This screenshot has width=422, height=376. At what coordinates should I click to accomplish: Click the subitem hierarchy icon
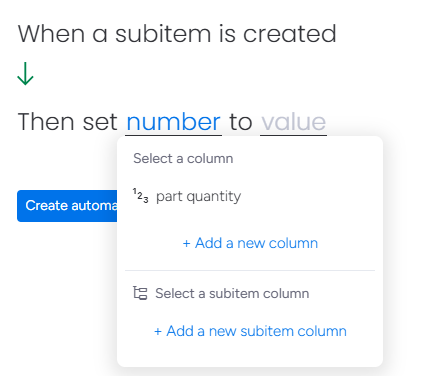(x=140, y=293)
